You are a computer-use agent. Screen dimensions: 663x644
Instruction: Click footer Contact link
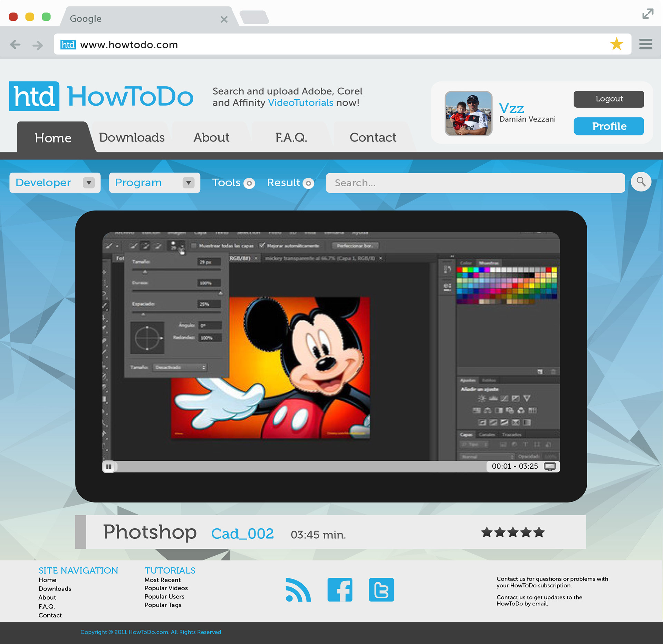click(x=50, y=615)
